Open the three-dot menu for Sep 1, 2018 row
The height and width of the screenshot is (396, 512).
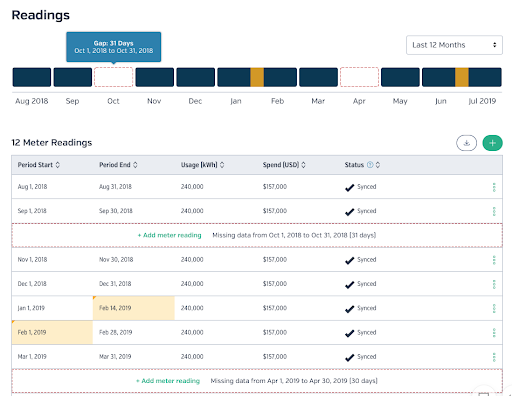tap(494, 211)
